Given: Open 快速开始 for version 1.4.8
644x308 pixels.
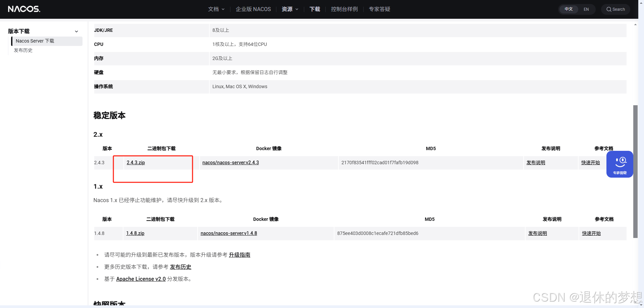Looking at the screenshot, I should 591,233.
